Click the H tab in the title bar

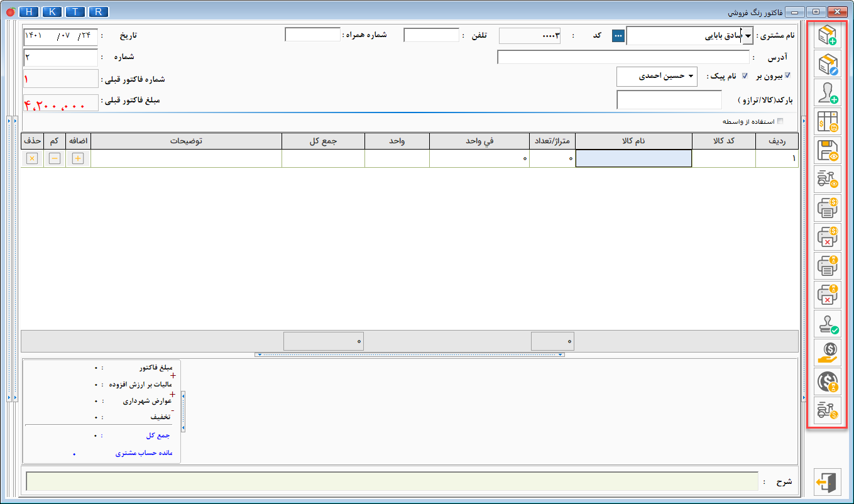click(x=29, y=12)
